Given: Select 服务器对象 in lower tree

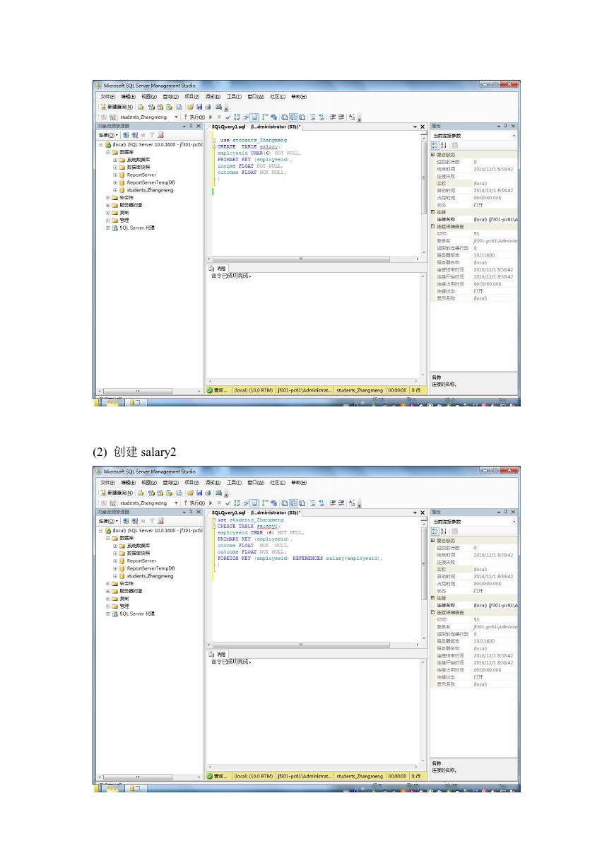Looking at the screenshot, I should click(x=131, y=591).
